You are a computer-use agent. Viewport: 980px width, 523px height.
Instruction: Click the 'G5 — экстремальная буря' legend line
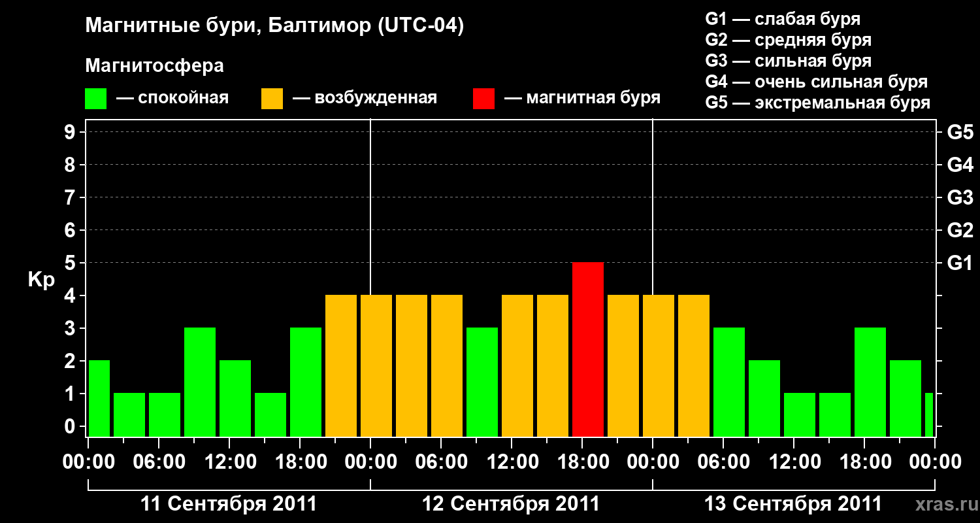click(817, 103)
